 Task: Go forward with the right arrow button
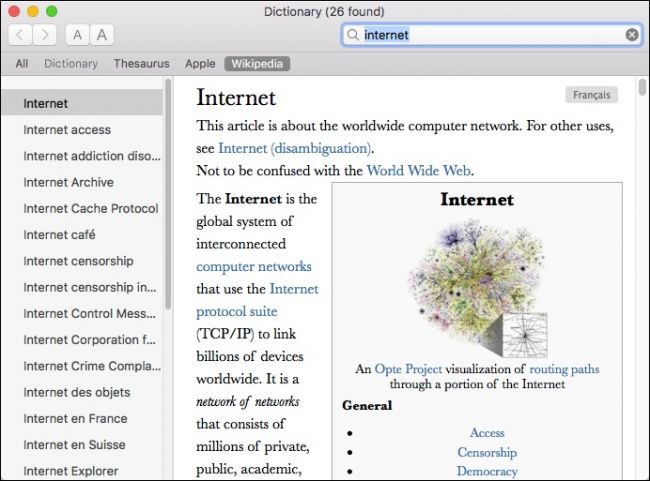tap(44, 35)
